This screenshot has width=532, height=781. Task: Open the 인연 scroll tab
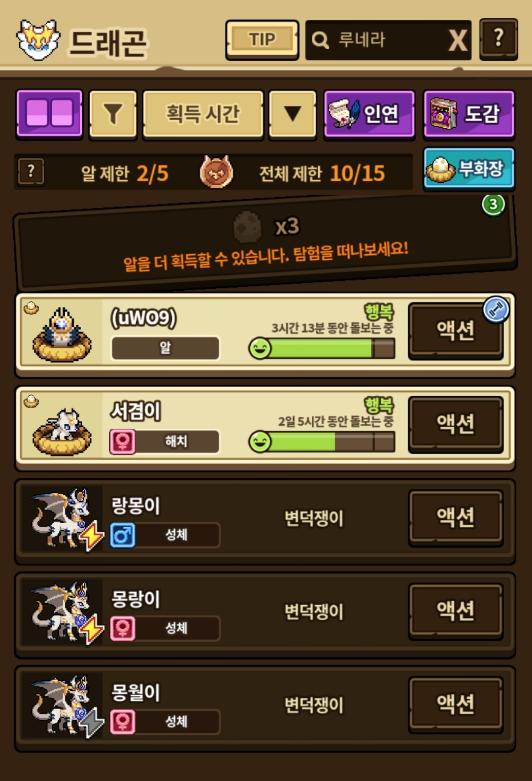pyautogui.click(x=369, y=114)
